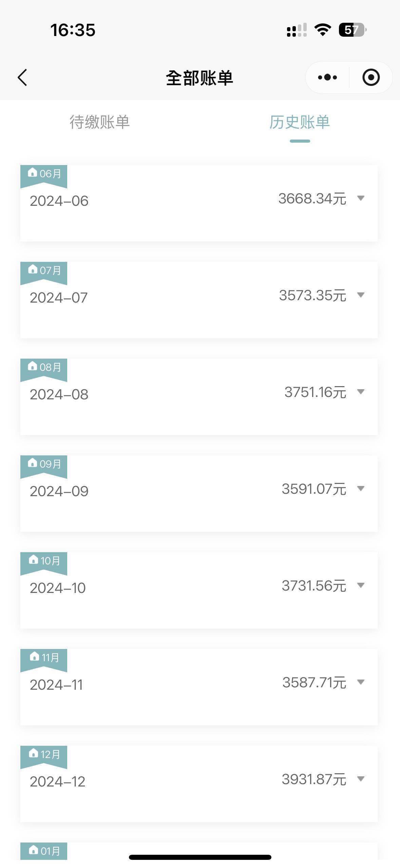Expand the 2024-09 bill dropdown arrow
Screen dimensions: 400x868
361,489
